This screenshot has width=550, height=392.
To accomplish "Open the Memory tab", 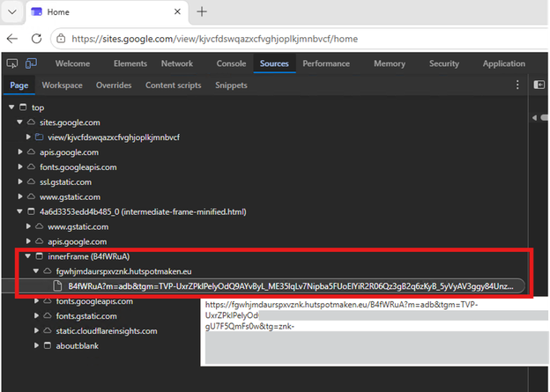I will [x=390, y=63].
